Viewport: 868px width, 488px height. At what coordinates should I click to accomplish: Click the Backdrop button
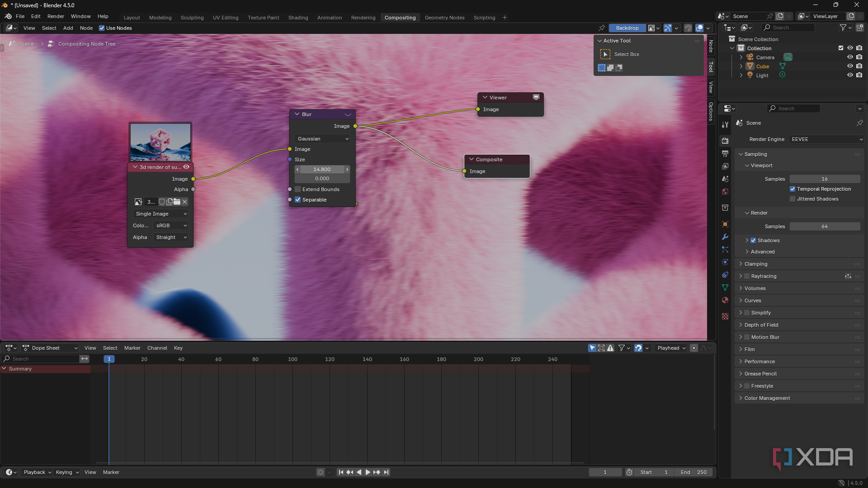tap(627, 28)
